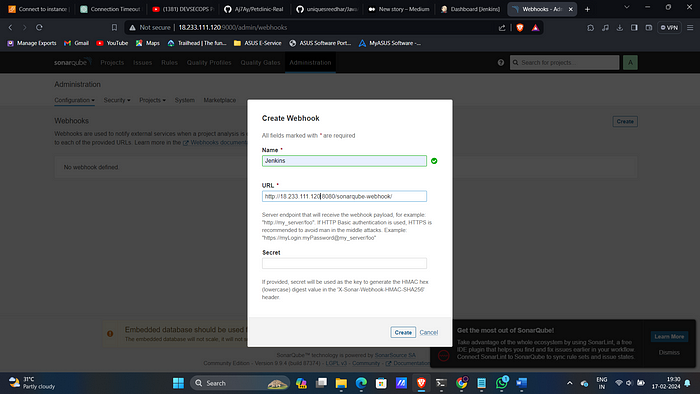Bookmark this page icon
The height and width of the screenshot is (394, 700).
pos(114,27)
